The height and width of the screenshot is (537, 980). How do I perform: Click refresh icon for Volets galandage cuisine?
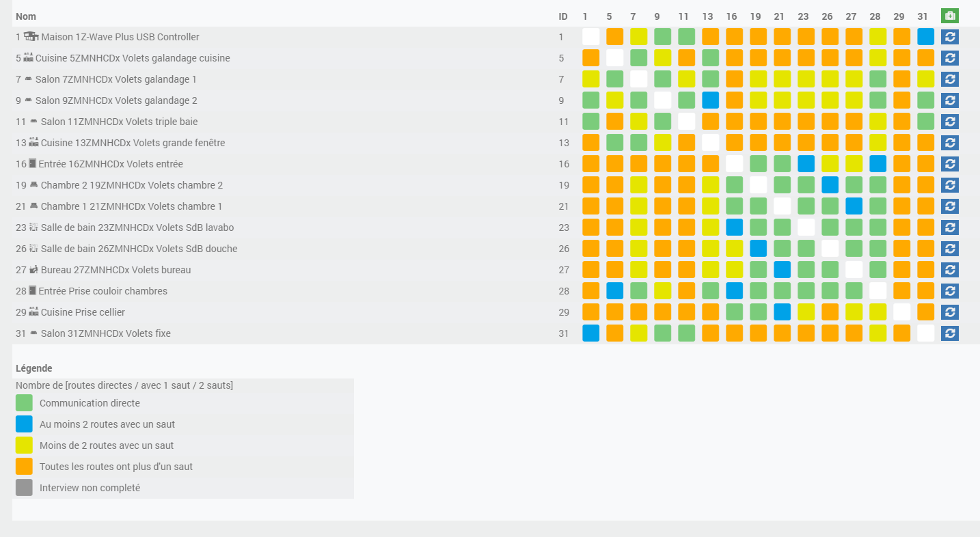949,58
